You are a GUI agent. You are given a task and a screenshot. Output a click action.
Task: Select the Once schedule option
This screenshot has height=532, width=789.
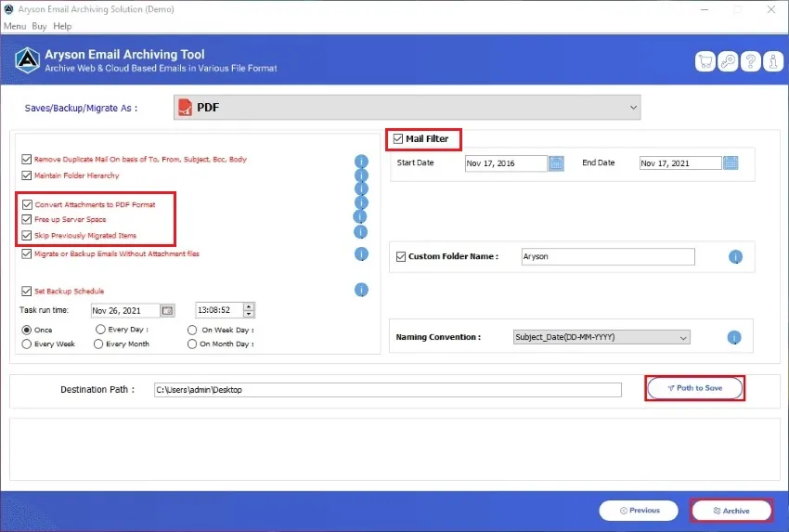click(x=27, y=330)
